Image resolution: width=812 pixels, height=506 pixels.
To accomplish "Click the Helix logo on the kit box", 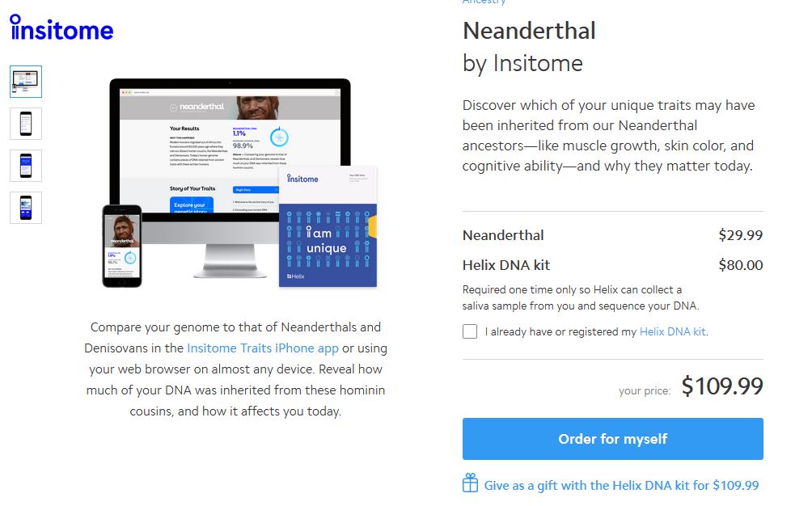I will [x=296, y=276].
